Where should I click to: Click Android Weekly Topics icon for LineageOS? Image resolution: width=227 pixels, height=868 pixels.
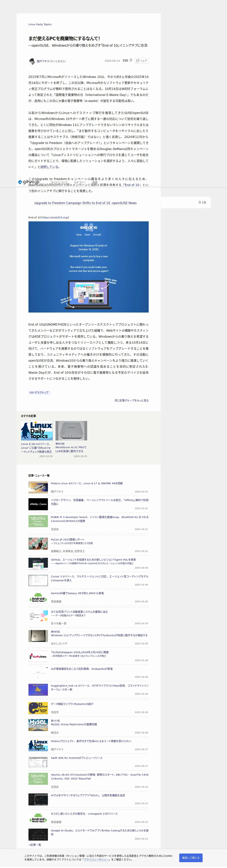click(x=38, y=817)
